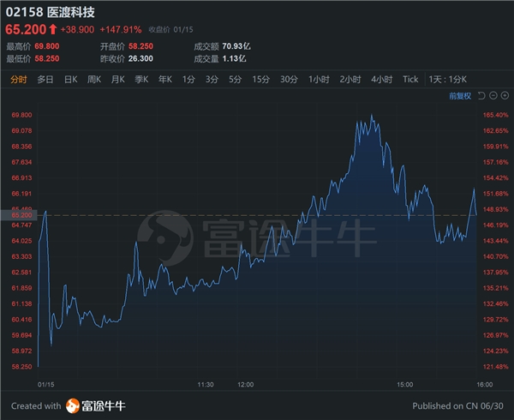Click the 15:00 time axis label

click(x=405, y=385)
